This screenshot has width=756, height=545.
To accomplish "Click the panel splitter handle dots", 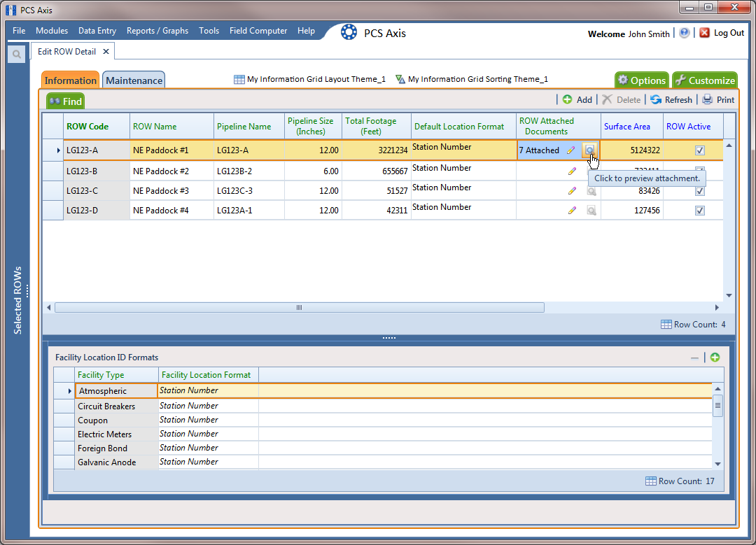I will click(389, 338).
